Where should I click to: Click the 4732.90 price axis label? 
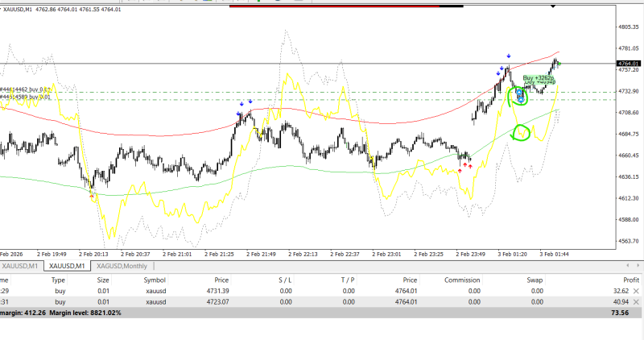pos(629,91)
